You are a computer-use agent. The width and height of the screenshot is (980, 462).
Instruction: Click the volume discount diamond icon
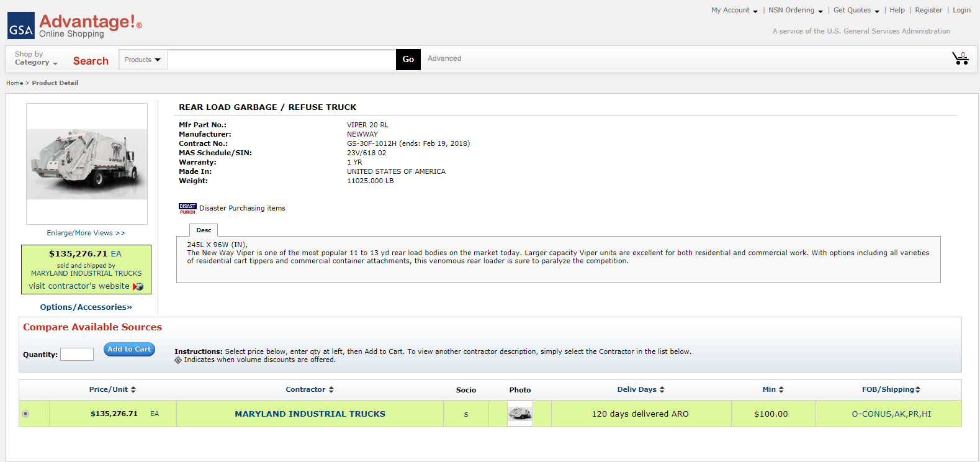pos(178,360)
